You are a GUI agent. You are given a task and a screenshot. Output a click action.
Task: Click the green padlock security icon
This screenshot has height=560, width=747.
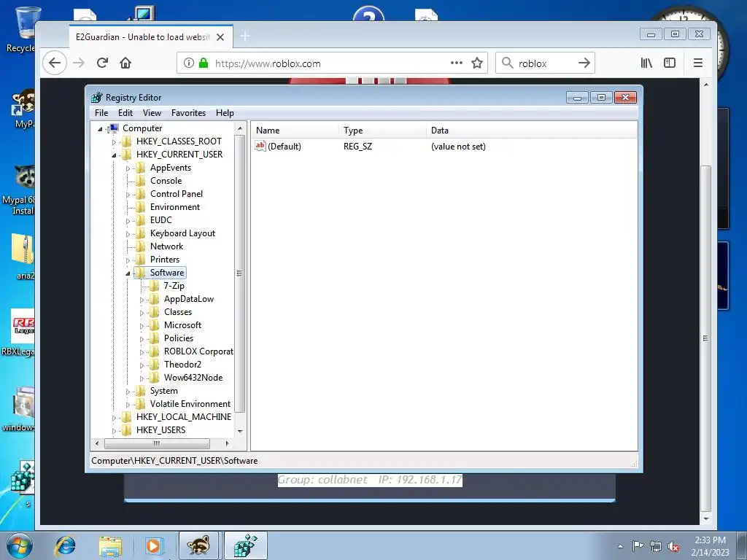[x=204, y=63]
